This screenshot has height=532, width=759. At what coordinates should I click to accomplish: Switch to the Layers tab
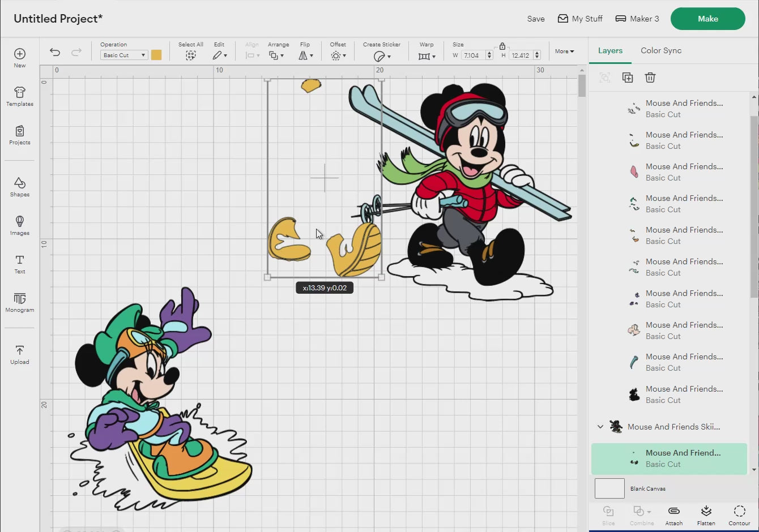coord(610,50)
